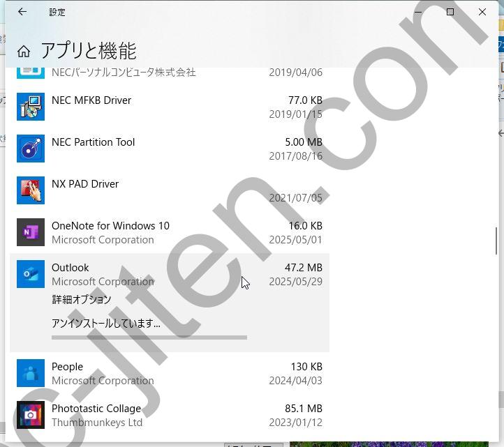Viewport: 504px width, 447px height.
Task: Expand the NX PAD Driver entry
Action: (x=85, y=184)
